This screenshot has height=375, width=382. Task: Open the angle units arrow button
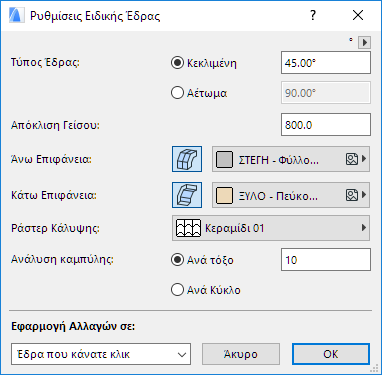[365, 43]
